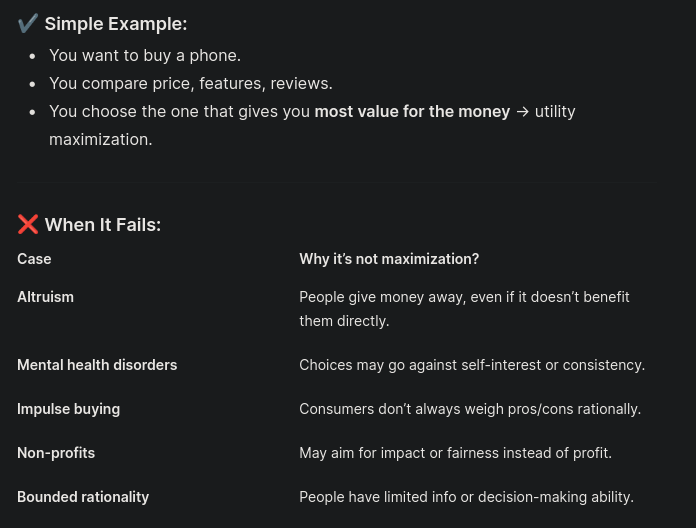Click the "Consumers don't always weigh" explanation

470,409
